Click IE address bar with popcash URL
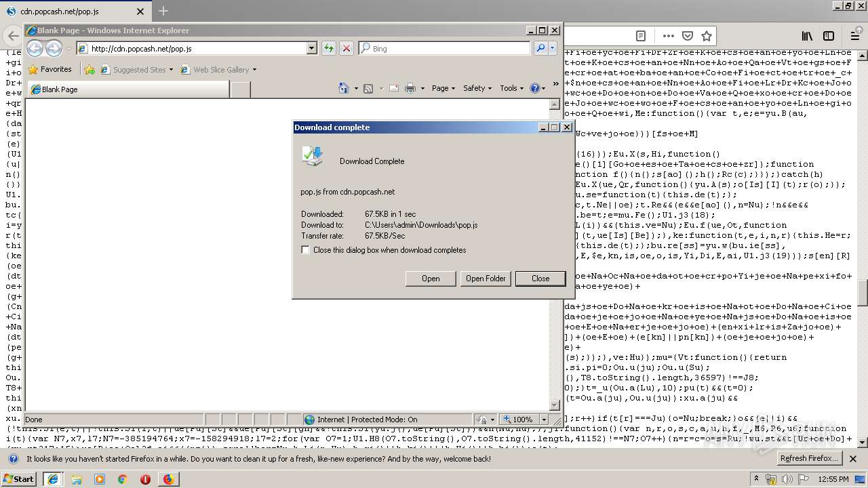This screenshot has width=868, height=488. click(x=197, y=48)
